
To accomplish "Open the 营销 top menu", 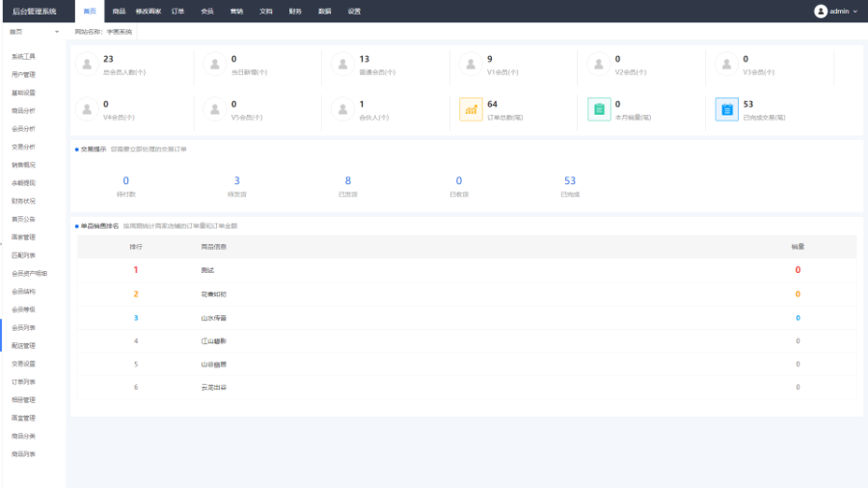I will pyautogui.click(x=236, y=11).
